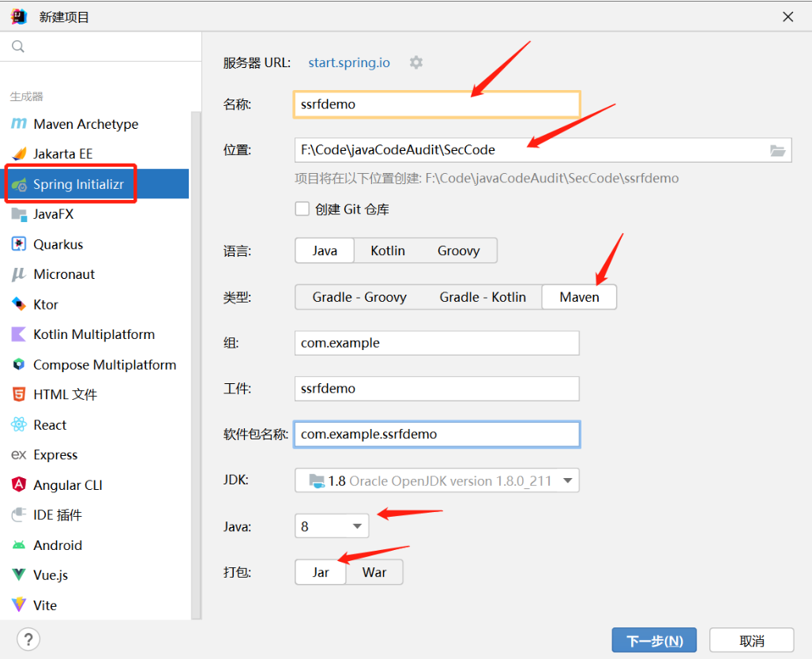Screen dimensions: 812x659
Task: Choose Gradle - Groovy build type
Action: point(359,297)
